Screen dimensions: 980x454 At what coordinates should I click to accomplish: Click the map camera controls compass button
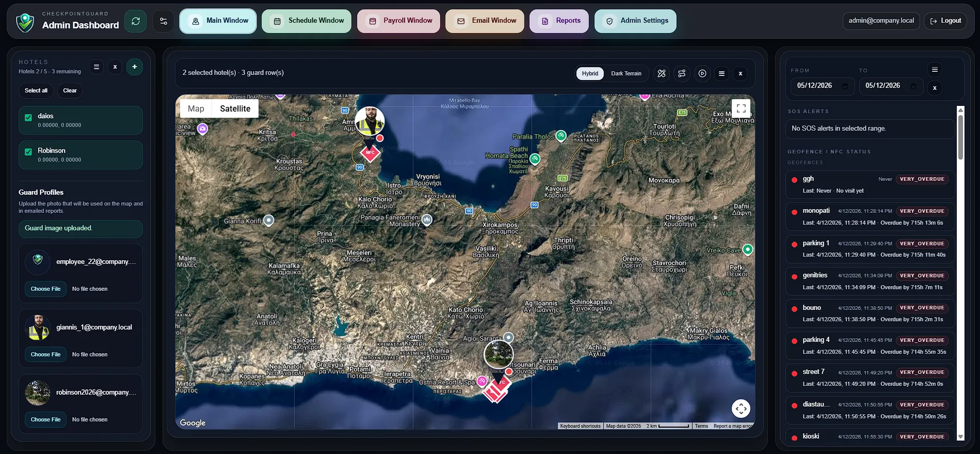click(x=741, y=409)
